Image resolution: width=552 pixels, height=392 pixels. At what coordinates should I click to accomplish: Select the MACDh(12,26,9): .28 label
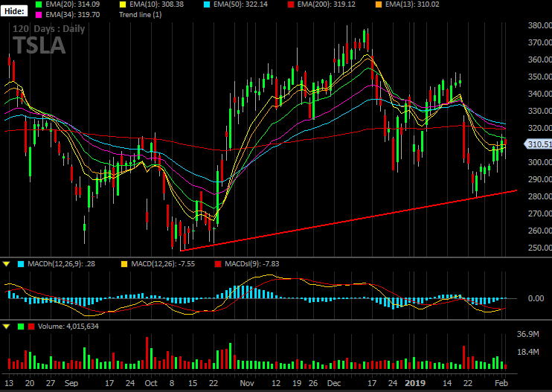pyautogui.click(x=62, y=264)
